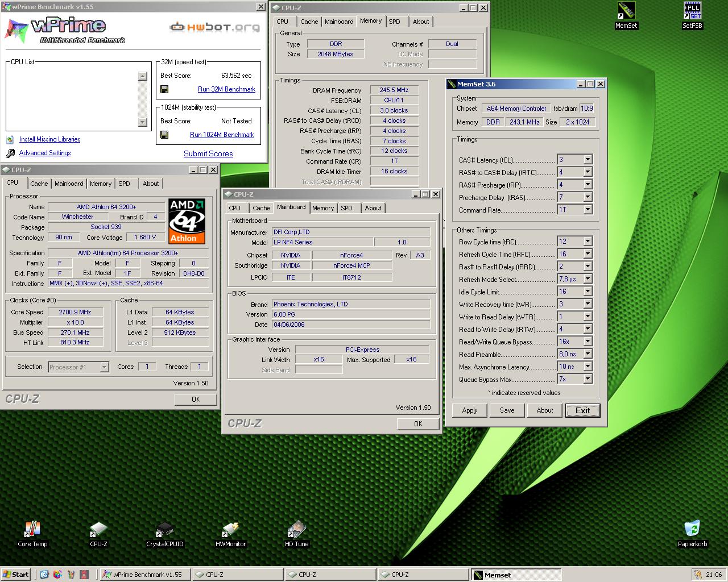Expand the Read Preamble dropdown

click(x=588, y=354)
